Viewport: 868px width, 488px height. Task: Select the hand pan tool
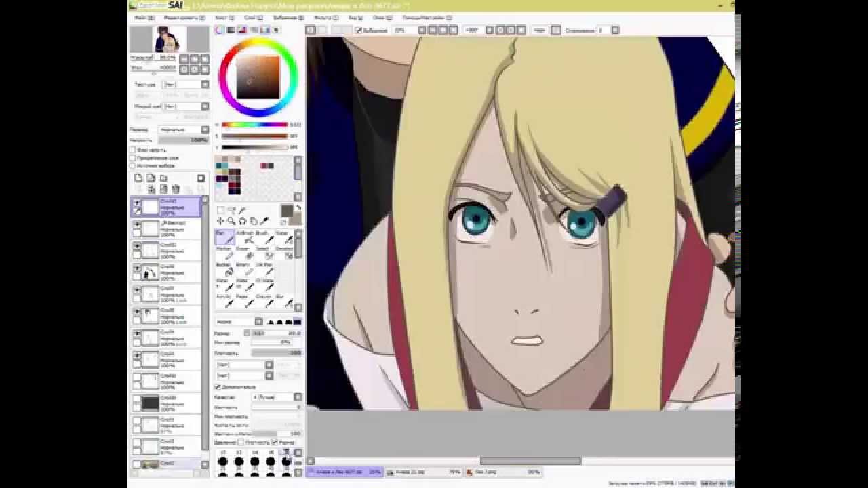pos(253,221)
